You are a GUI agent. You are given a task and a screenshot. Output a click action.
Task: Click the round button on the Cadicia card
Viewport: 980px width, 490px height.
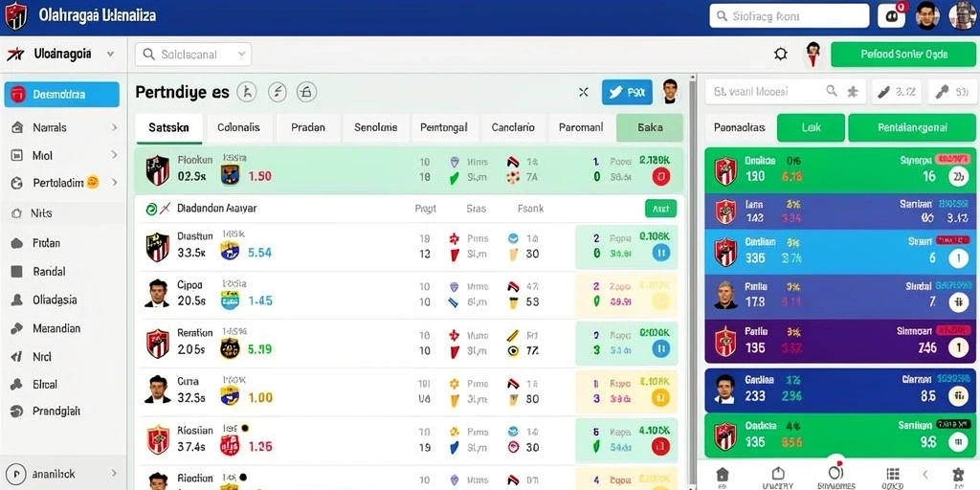(x=957, y=442)
